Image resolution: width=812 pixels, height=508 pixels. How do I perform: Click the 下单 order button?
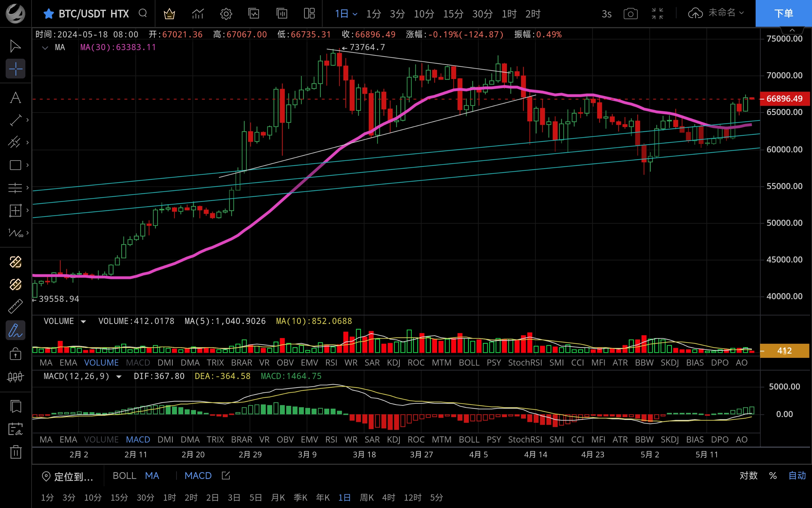click(x=784, y=14)
